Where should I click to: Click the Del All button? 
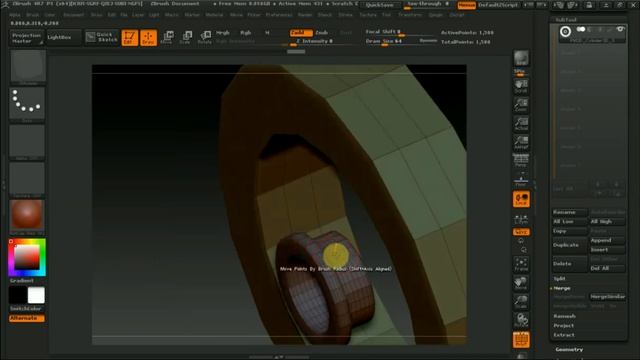coord(607,269)
